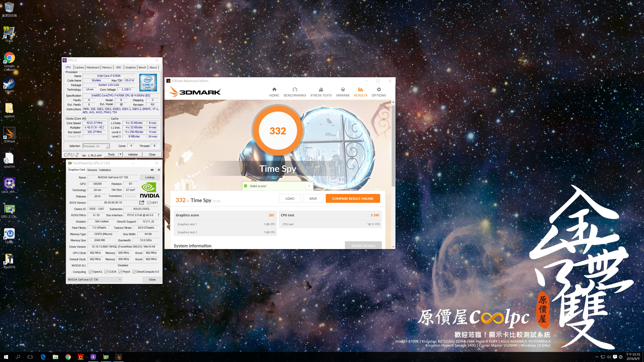Open CPU-Z Tools dropdown arrow
Image resolution: width=644 pixels, height=362 pixels.
pos(120,154)
